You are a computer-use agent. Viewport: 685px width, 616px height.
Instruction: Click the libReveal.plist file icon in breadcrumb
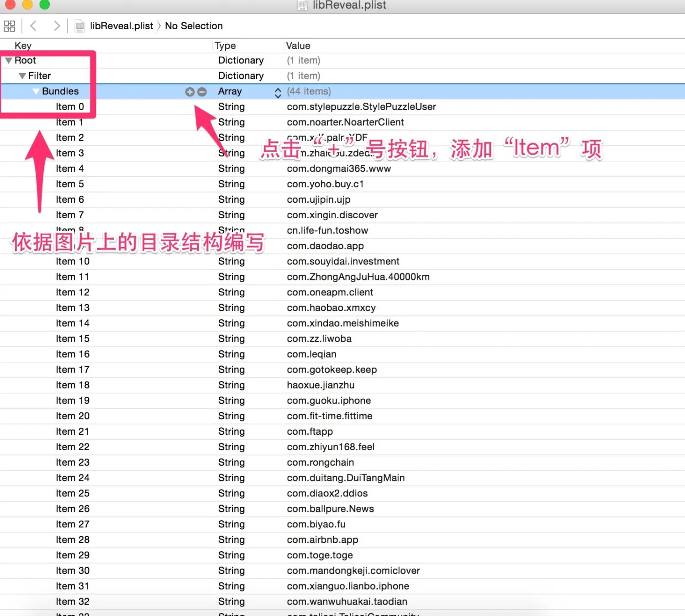80,26
